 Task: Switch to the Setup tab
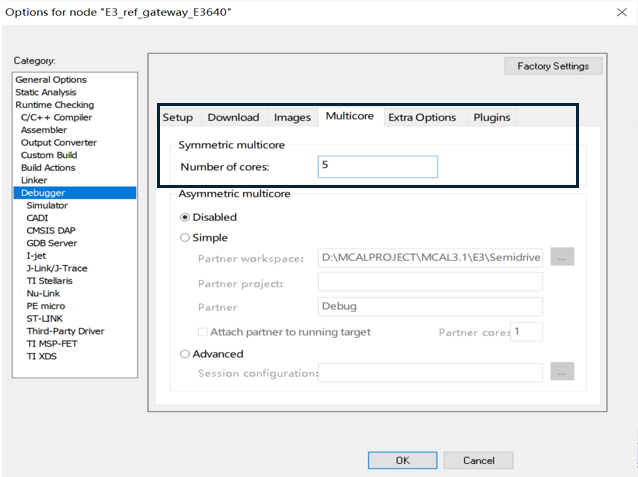coord(178,118)
